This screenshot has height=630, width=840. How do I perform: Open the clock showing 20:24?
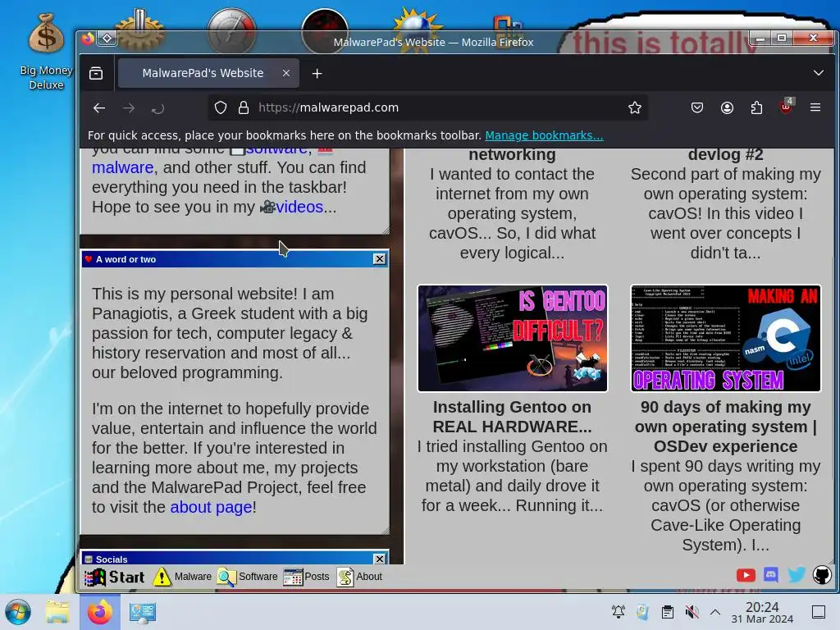point(762,612)
